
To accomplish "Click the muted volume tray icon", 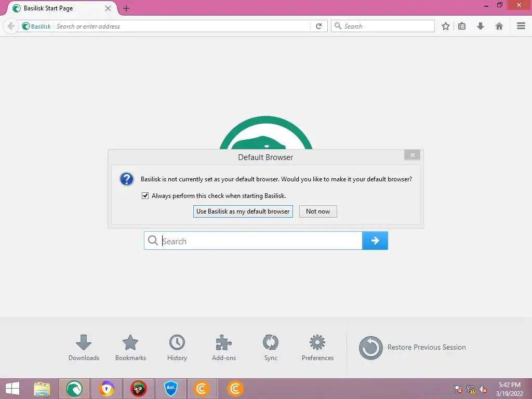I will pyautogui.click(x=483, y=389).
